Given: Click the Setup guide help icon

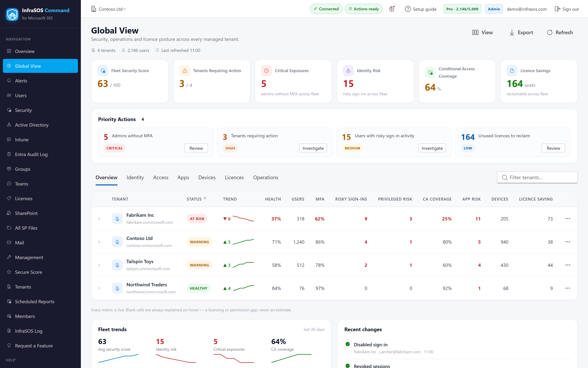Looking at the screenshot, I should pyautogui.click(x=408, y=9).
